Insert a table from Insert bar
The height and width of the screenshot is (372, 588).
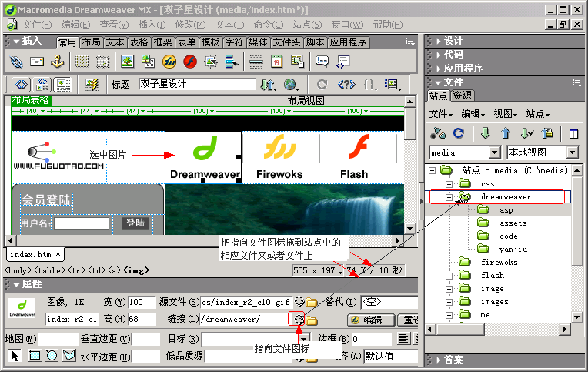pos(82,61)
